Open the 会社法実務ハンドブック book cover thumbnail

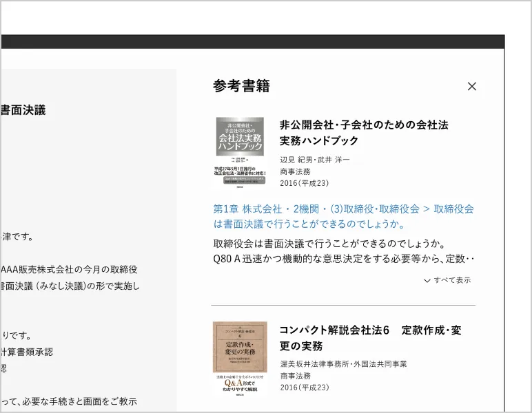240,152
